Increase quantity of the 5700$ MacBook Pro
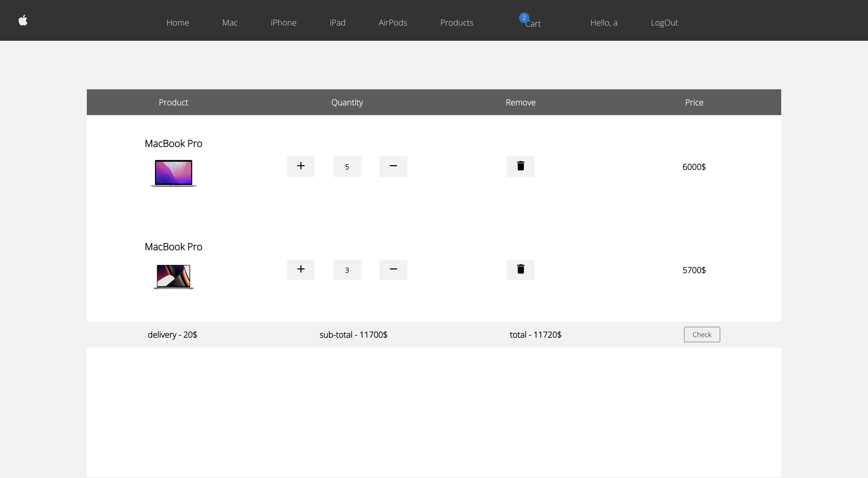This screenshot has width=868, height=478. 301,270
